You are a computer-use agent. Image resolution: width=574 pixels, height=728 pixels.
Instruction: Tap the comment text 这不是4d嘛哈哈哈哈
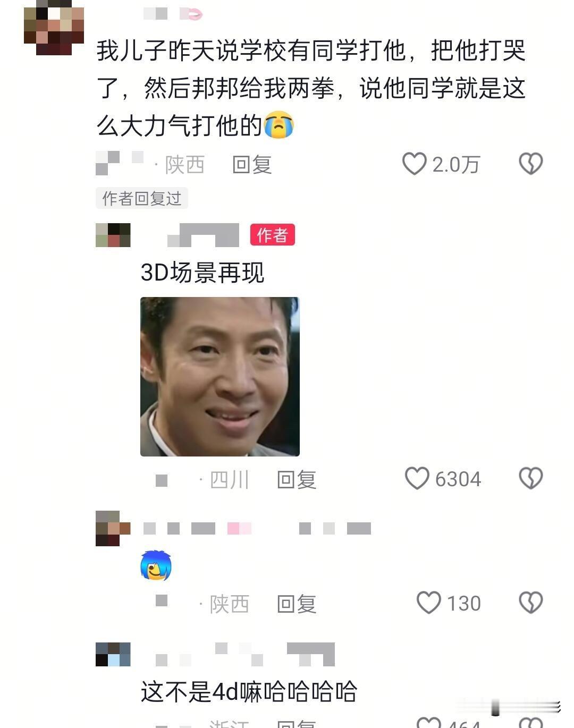click(249, 692)
